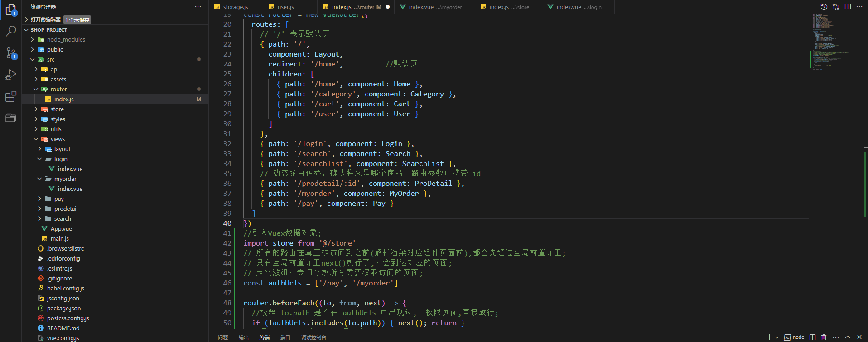Image resolution: width=868 pixels, height=342 pixels.
Task: Open main.js file
Action: click(x=115, y=238)
